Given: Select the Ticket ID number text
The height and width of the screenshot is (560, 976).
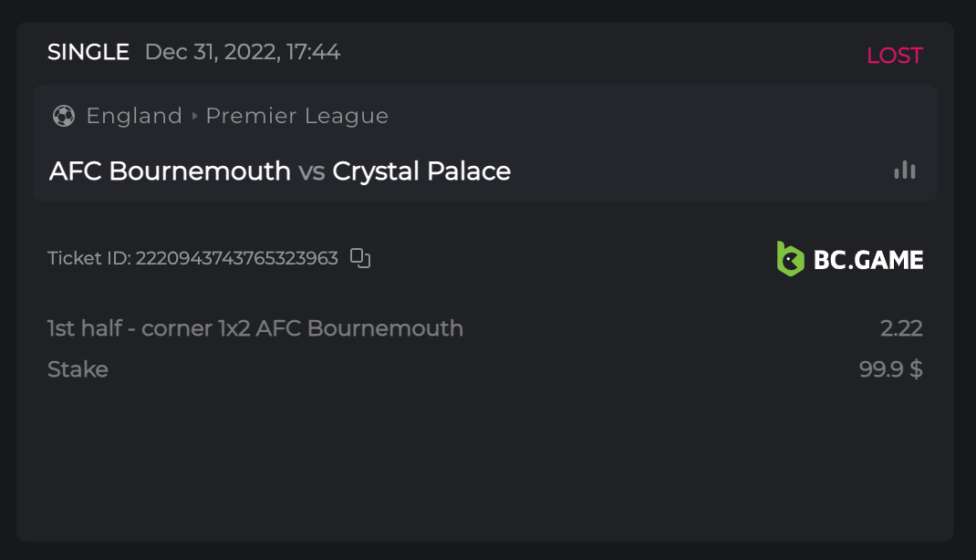Looking at the screenshot, I should click(237, 259).
